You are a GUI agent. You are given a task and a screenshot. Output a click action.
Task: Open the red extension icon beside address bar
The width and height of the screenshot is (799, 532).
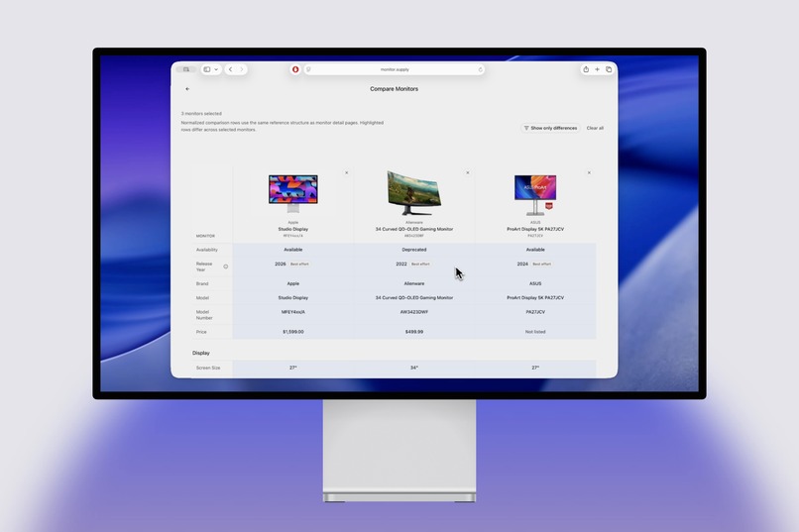[x=295, y=69]
